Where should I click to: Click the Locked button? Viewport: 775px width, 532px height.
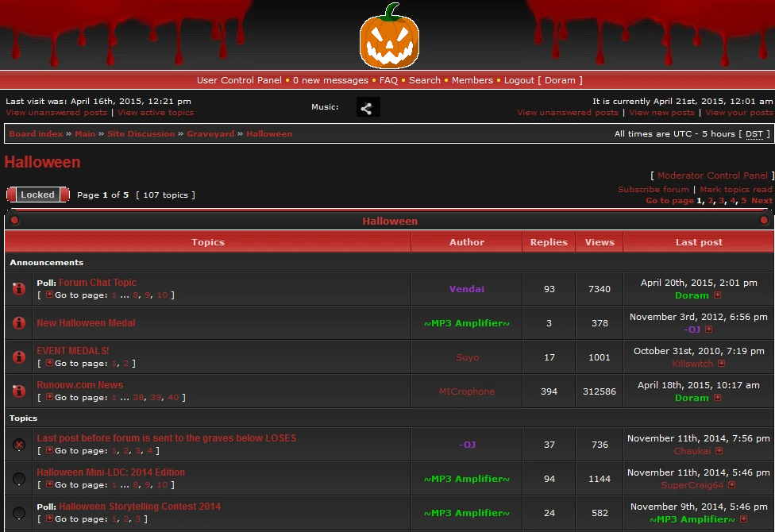[37, 194]
